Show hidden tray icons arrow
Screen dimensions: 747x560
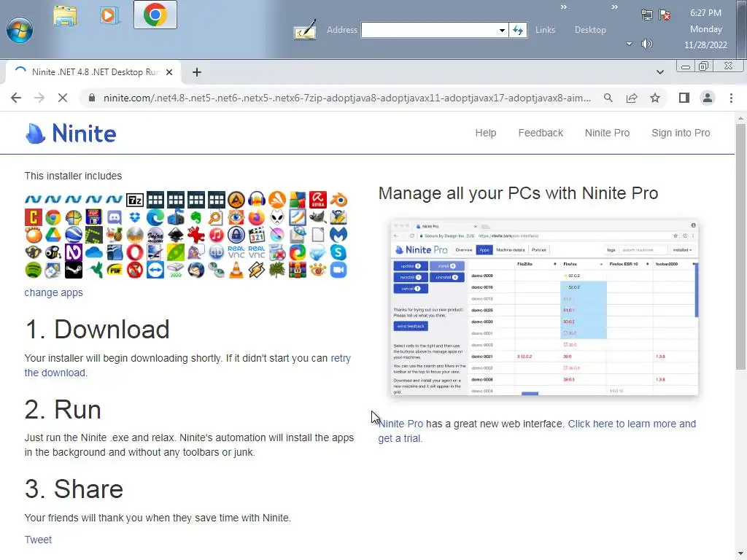[x=629, y=44]
